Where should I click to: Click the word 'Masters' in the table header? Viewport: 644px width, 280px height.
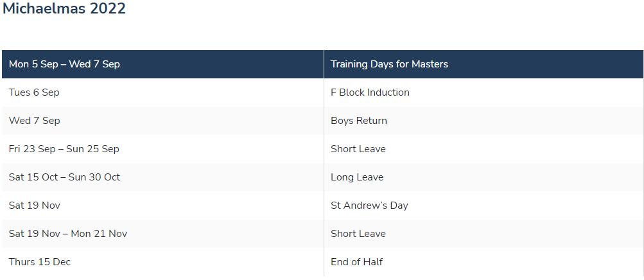[430, 64]
